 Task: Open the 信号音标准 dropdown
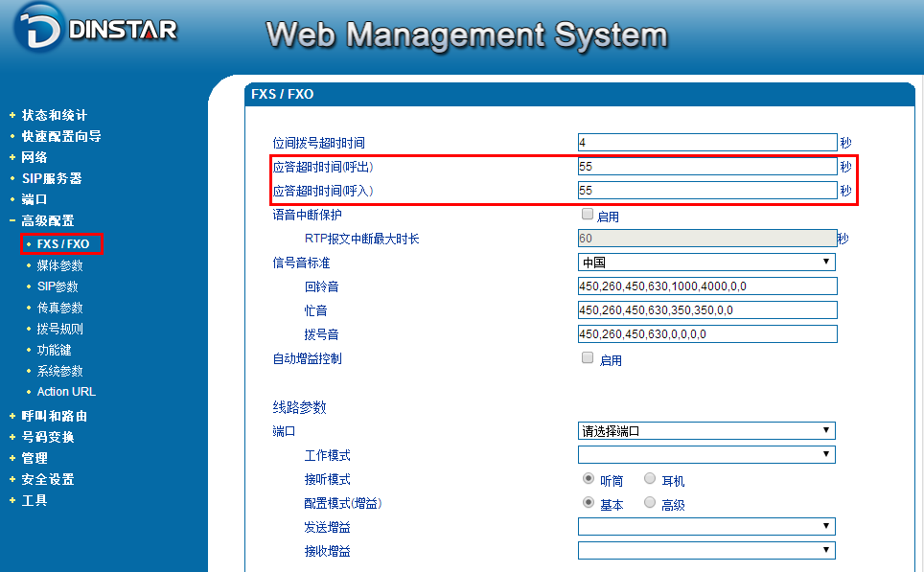[706, 263]
